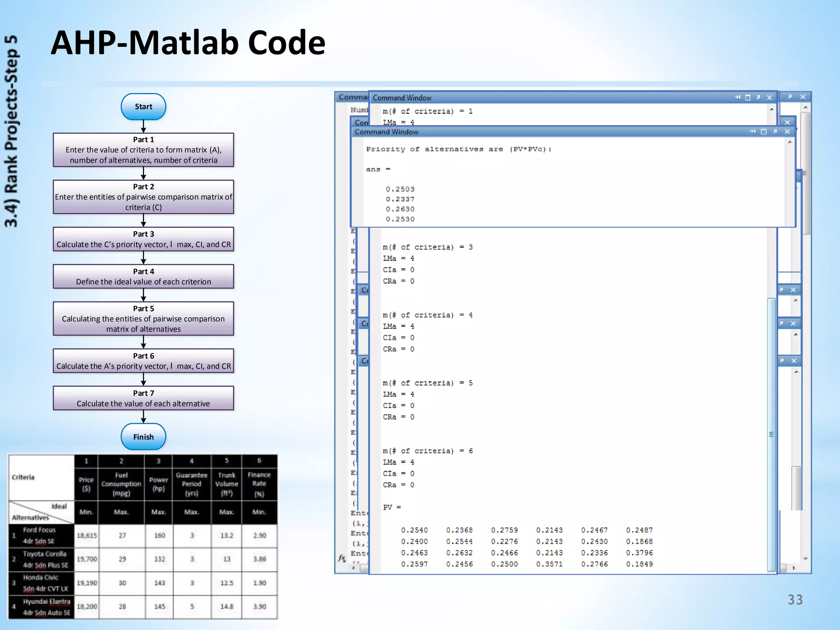
Task: Click the fx function browser icon
Action: coord(342,558)
